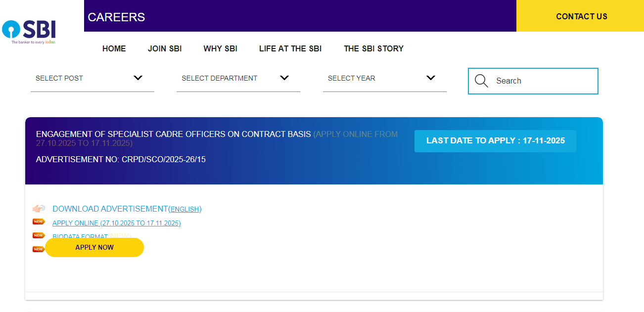Open THE SBI STORY page

[373, 48]
